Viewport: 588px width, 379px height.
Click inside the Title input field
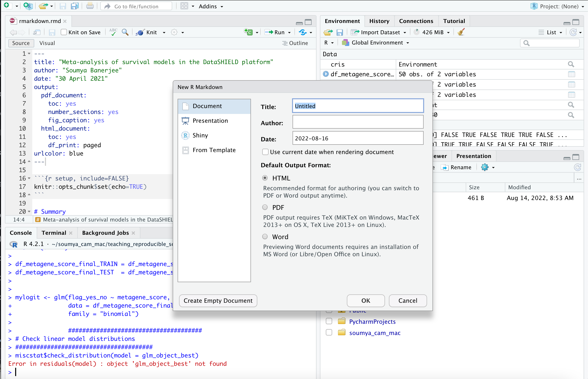point(357,106)
